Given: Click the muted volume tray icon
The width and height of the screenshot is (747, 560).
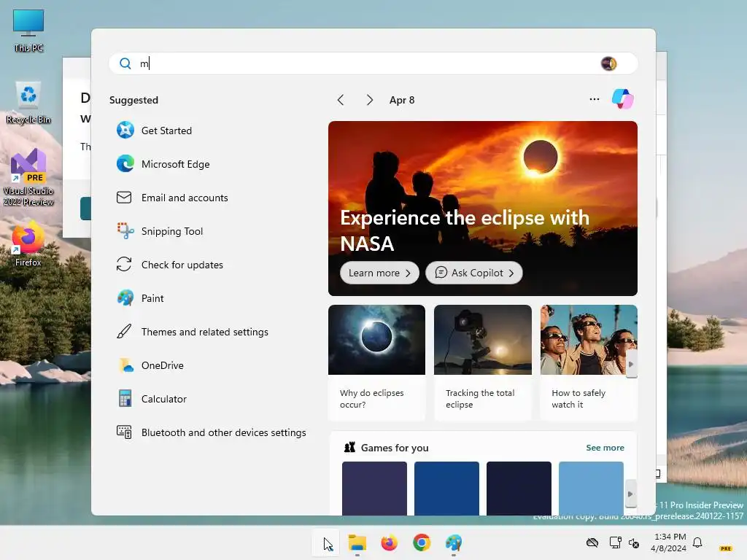Looking at the screenshot, I should pos(634,542).
